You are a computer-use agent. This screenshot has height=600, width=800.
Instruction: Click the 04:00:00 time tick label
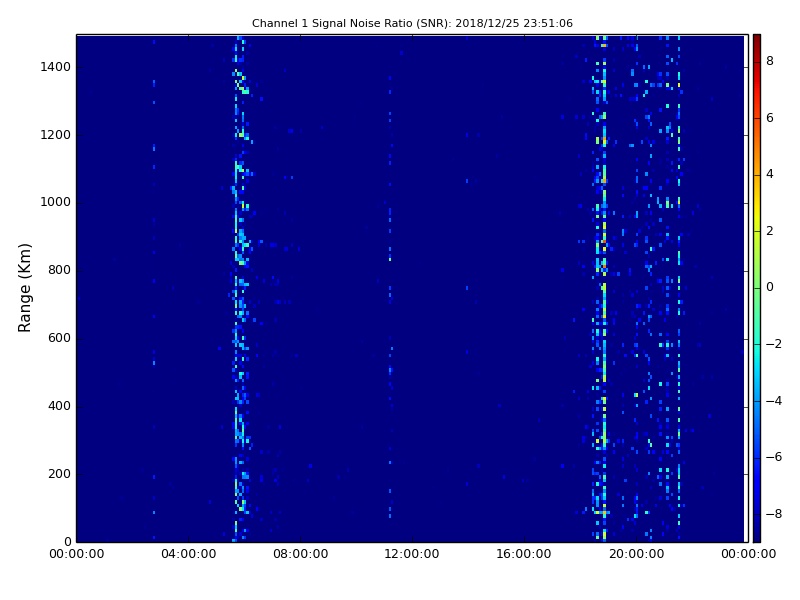188,554
